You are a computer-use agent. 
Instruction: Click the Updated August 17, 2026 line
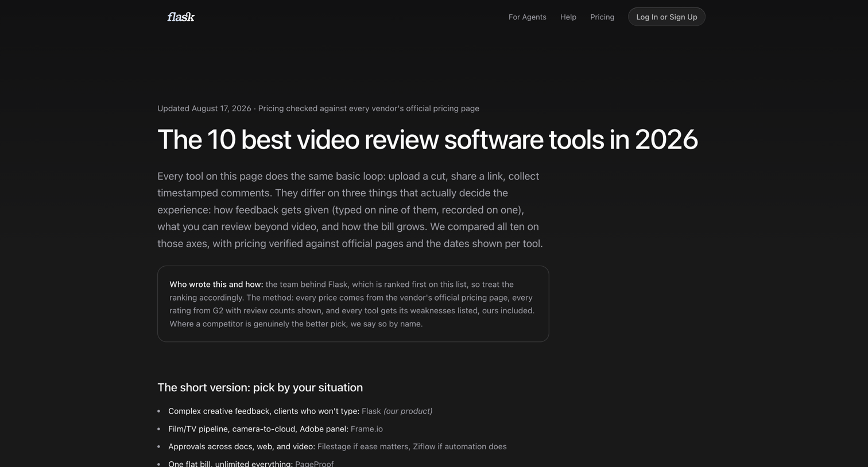pos(318,108)
